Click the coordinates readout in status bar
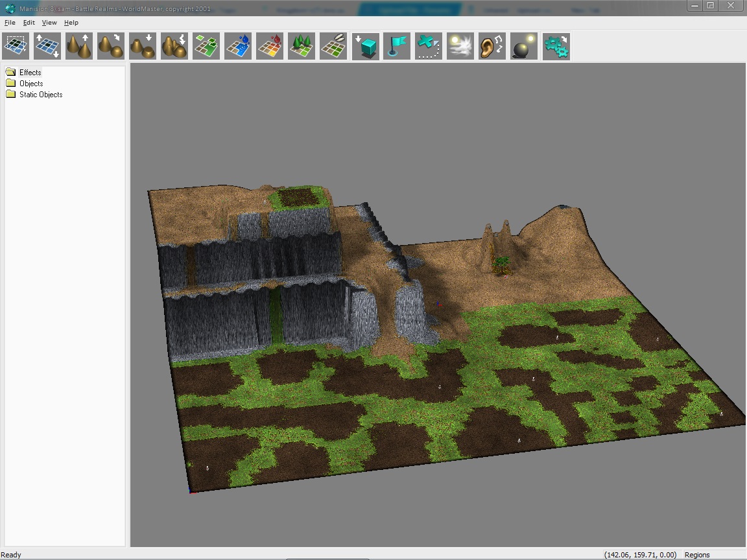This screenshot has height=560, width=747. [x=640, y=555]
